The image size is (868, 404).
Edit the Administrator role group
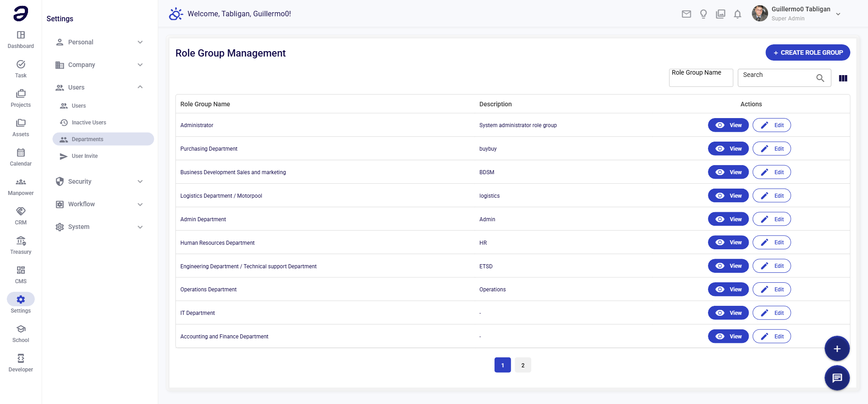(x=772, y=125)
